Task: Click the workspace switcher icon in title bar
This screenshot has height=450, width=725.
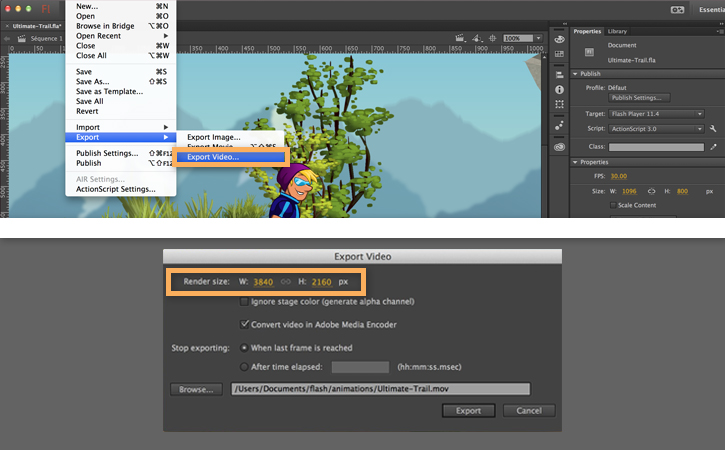Action: point(677,10)
